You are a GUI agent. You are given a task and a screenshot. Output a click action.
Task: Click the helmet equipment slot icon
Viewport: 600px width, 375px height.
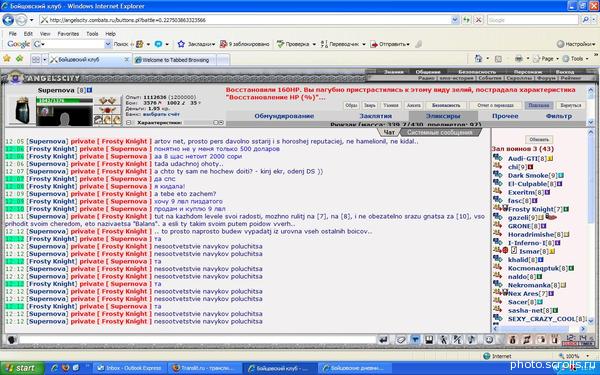22,111
